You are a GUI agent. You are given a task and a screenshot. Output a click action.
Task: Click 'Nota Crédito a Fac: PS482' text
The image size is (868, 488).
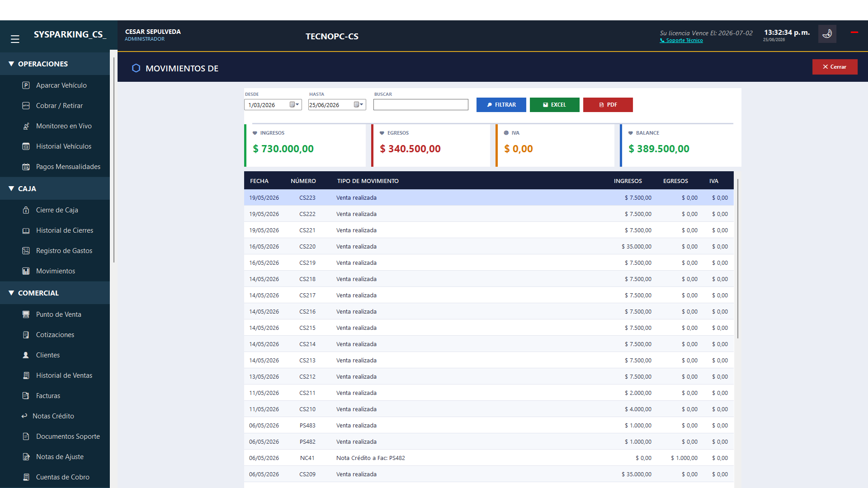pos(370,458)
